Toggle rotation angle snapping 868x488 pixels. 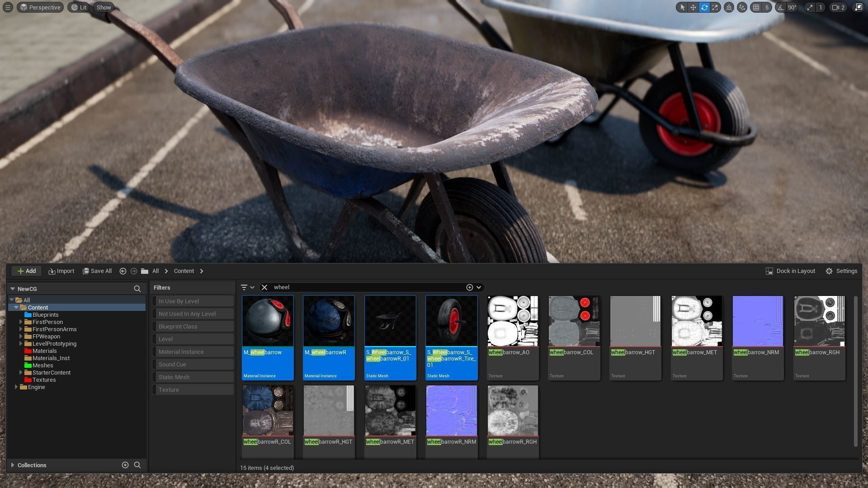click(781, 7)
